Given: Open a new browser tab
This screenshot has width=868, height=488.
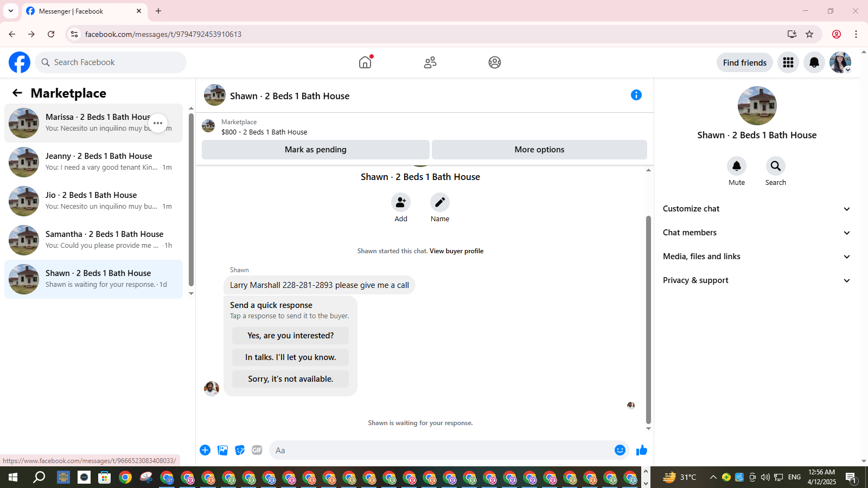Looking at the screenshot, I should pyautogui.click(x=158, y=11).
